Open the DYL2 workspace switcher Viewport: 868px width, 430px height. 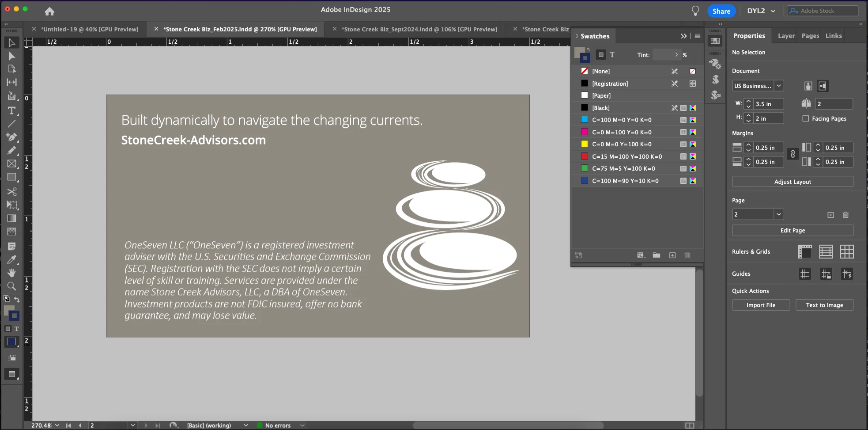pyautogui.click(x=761, y=11)
